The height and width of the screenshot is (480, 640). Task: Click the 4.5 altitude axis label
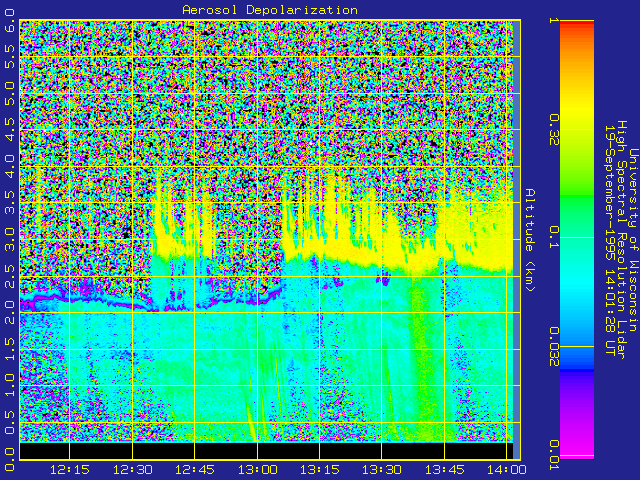click(9, 130)
